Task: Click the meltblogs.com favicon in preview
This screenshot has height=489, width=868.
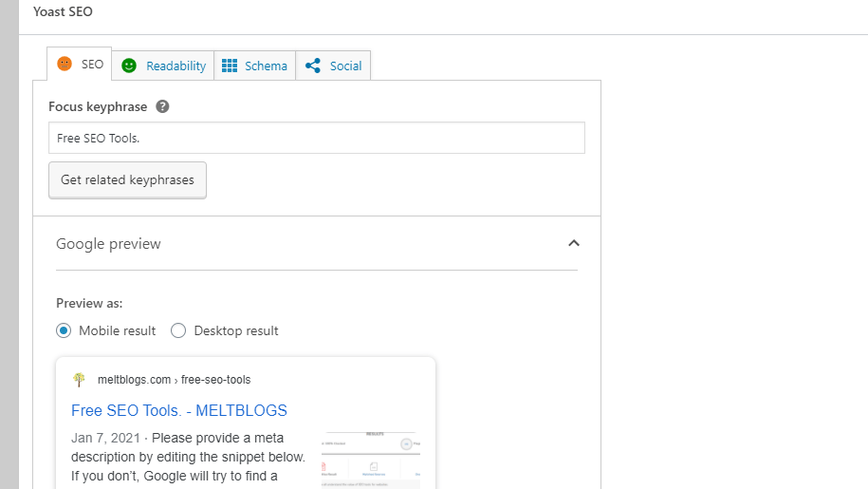Action: point(79,380)
